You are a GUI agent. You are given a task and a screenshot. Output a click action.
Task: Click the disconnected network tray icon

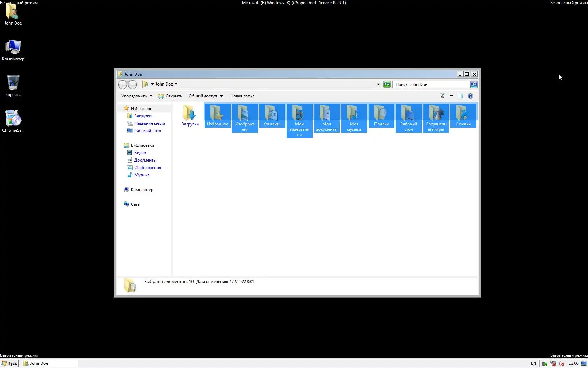click(553, 363)
